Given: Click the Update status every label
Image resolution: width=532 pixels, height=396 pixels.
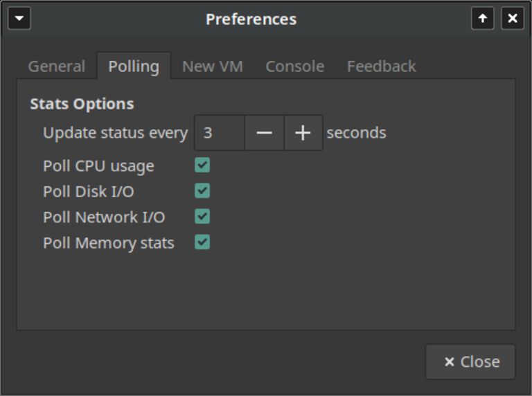Looking at the screenshot, I should tap(116, 133).
